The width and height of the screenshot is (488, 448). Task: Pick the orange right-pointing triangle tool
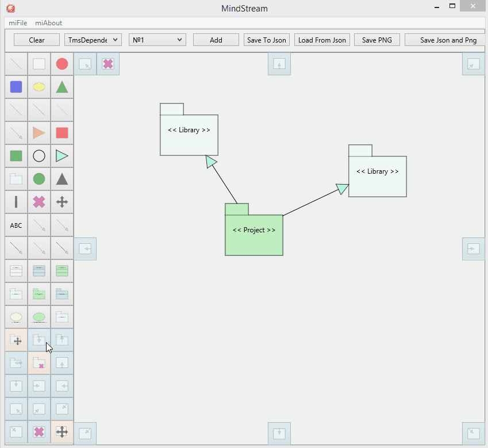[x=39, y=133]
